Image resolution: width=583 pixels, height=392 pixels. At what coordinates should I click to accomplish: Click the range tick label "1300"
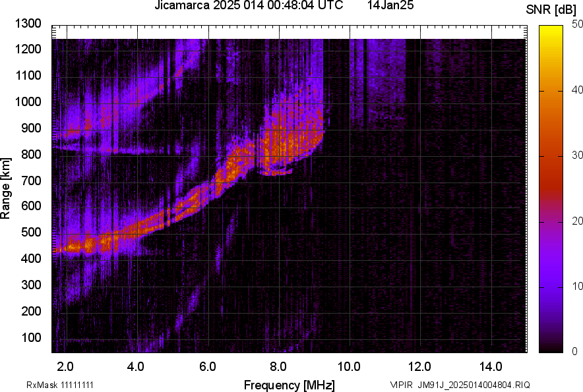click(x=28, y=24)
